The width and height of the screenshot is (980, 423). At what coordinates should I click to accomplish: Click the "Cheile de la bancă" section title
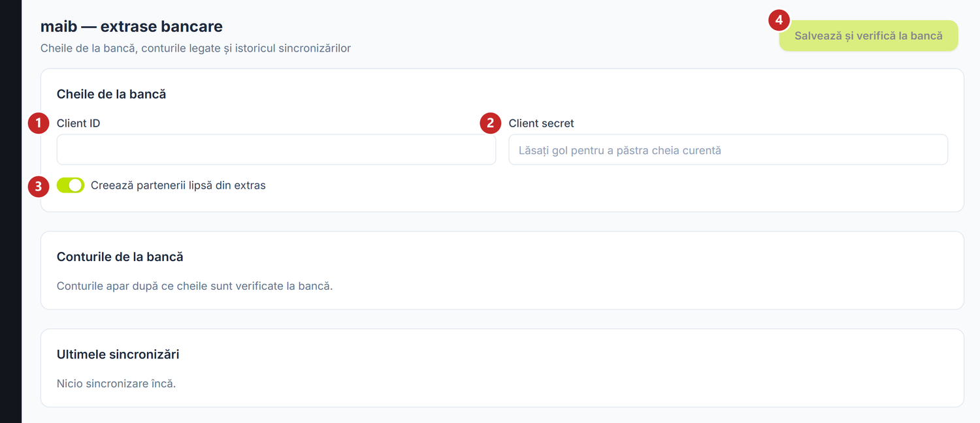click(112, 94)
